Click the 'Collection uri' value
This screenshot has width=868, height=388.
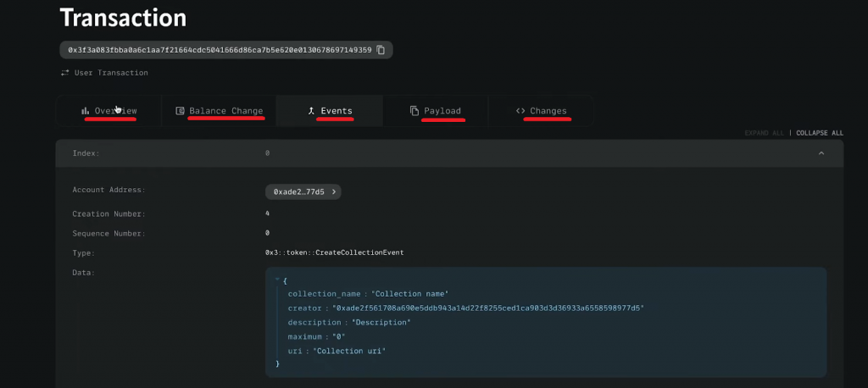350,351
